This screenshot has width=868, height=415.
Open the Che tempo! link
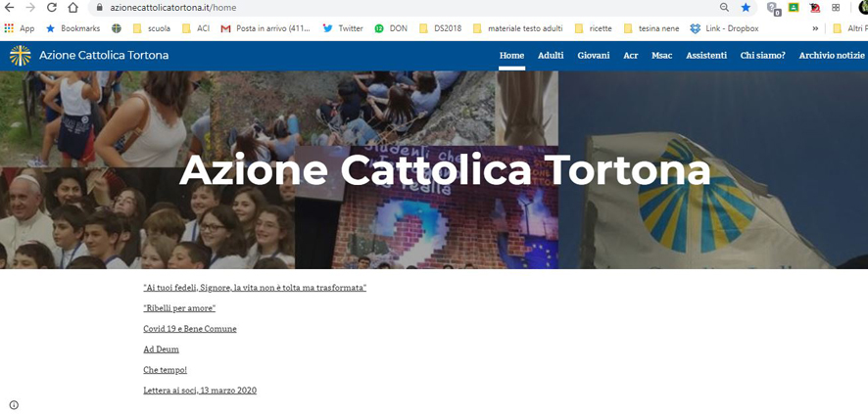point(165,370)
